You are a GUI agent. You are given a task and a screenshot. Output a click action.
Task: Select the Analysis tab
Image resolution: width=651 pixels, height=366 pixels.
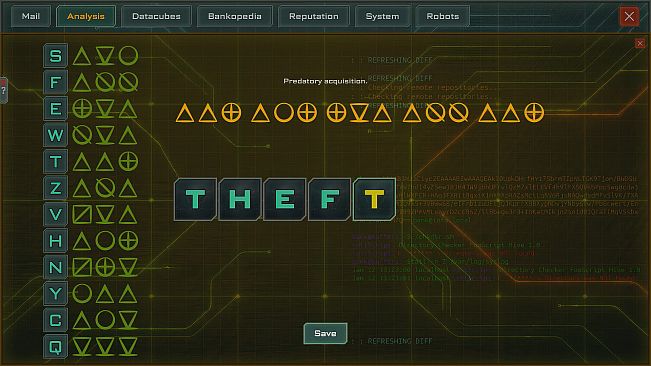(x=86, y=17)
